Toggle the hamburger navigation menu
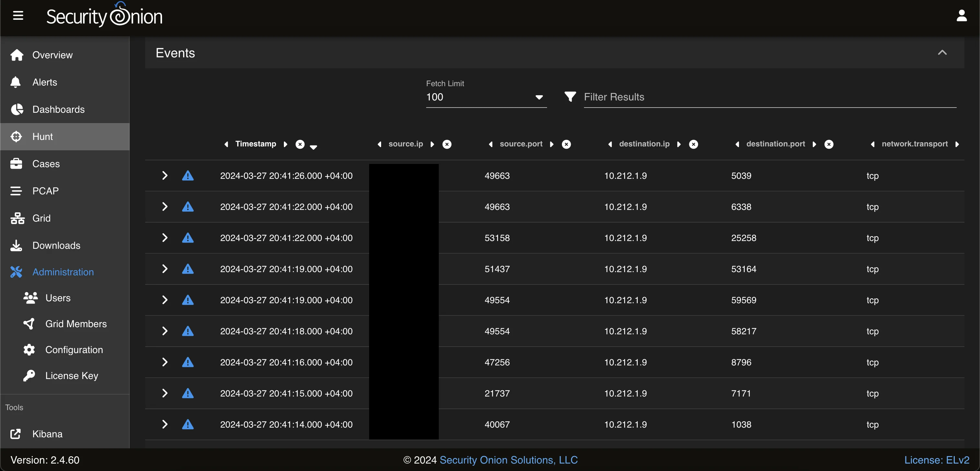Image resolution: width=980 pixels, height=471 pixels. 18,16
